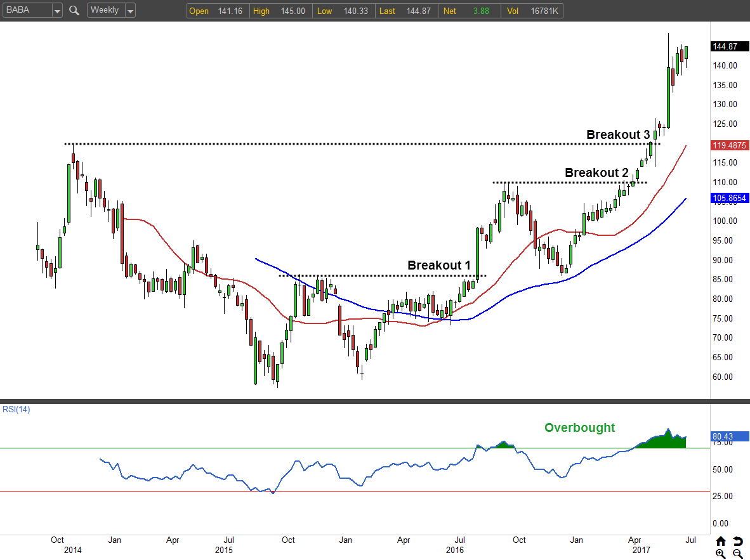Zoom in using the magnifier plus icon
Image resolution: width=750 pixels, height=560 pixels.
coord(721,554)
